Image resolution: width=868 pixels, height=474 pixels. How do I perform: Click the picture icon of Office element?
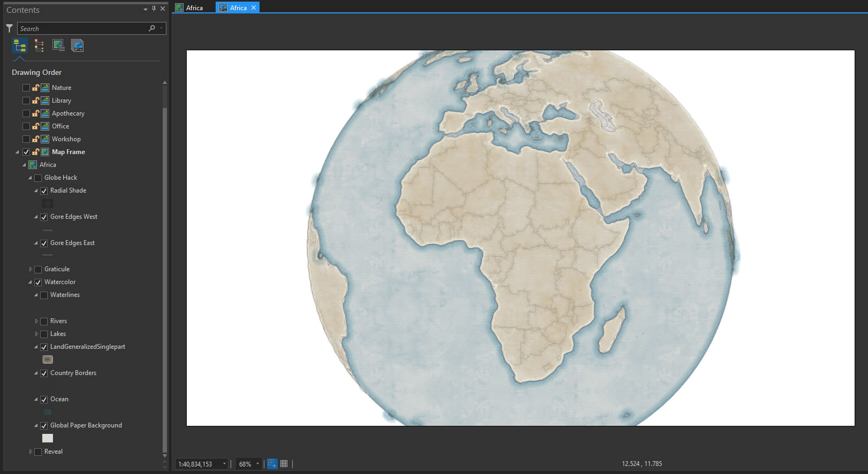coord(45,126)
